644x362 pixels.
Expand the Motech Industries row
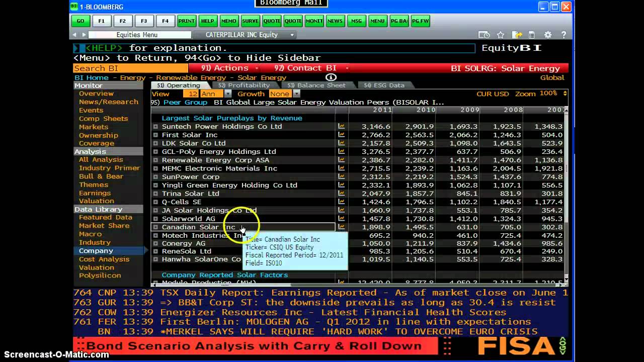coord(155,235)
